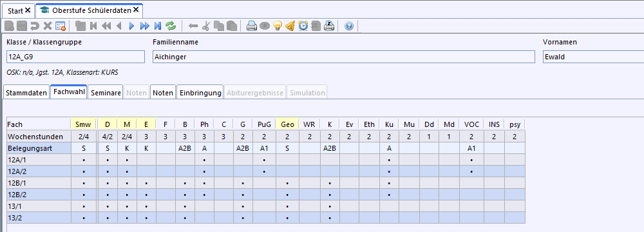Close the Start tab

click(28, 10)
